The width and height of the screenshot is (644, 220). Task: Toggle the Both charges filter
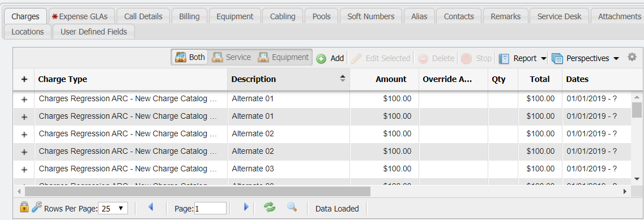click(190, 57)
